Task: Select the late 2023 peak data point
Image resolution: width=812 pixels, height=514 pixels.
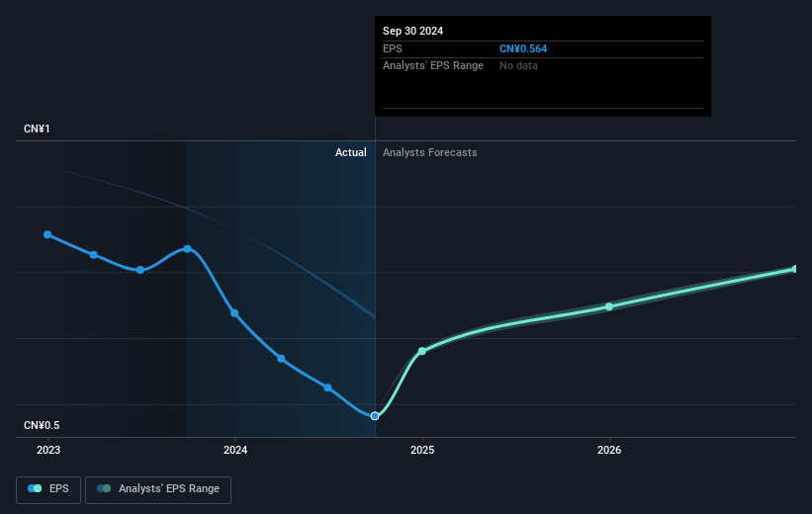Action: pyautogui.click(x=188, y=249)
